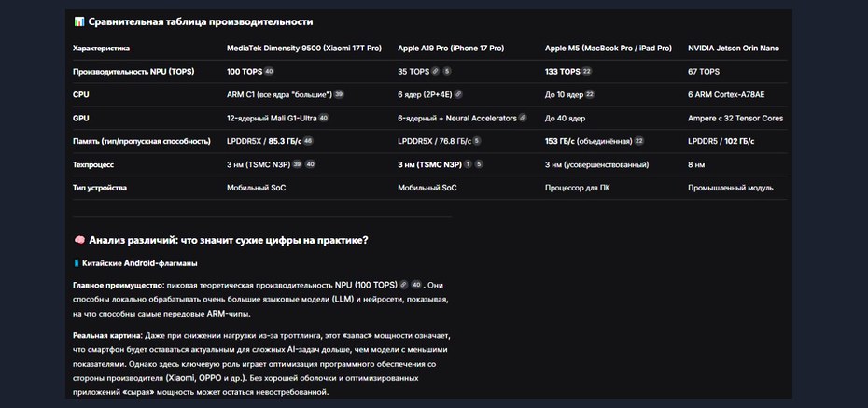Select the CPU row label
Viewport: 868px width, 408px height.
(81, 94)
